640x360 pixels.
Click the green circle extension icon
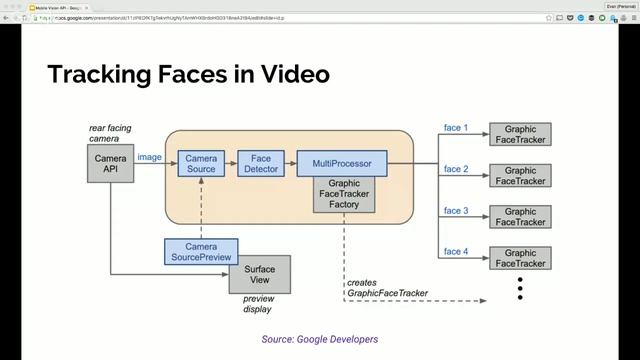(x=602, y=18)
